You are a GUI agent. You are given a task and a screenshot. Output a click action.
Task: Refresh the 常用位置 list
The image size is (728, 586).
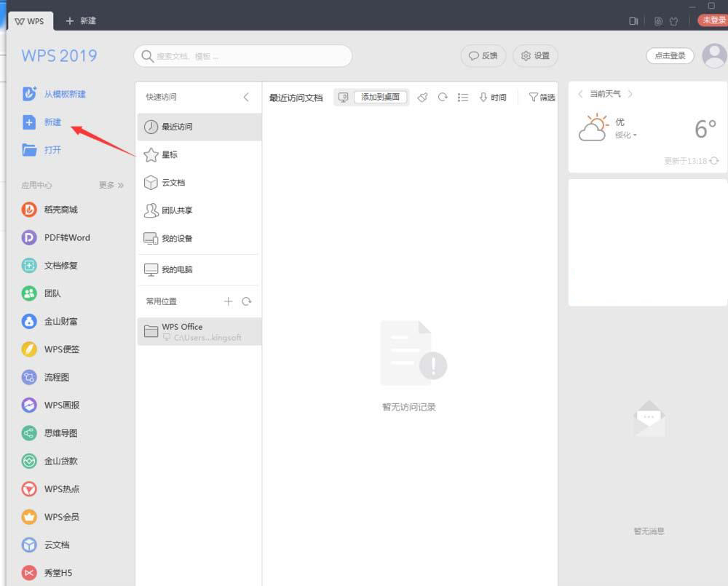pyautogui.click(x=247, y=301)
